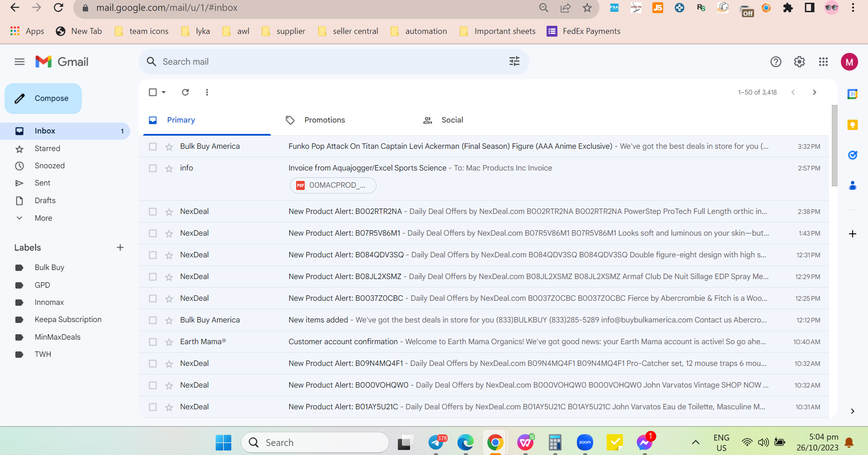The image size is (868, 455).
Task: Open Zoom from the taskbar
Action: pos(585,442)
